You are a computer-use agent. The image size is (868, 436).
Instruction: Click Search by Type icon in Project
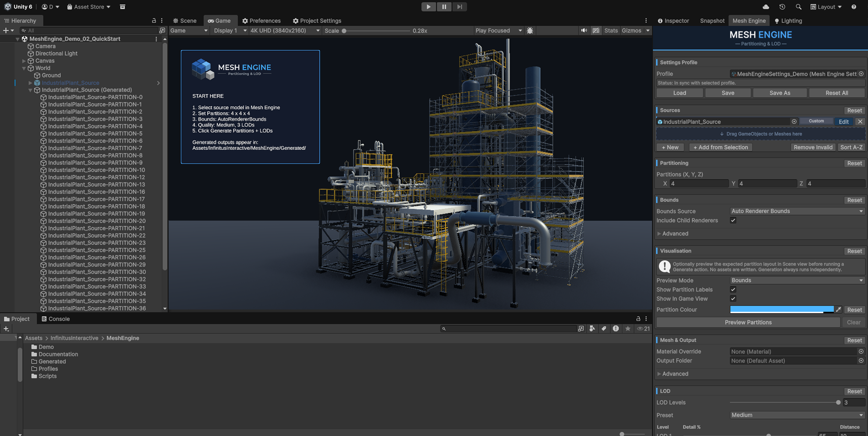click(x=592, y=329)
